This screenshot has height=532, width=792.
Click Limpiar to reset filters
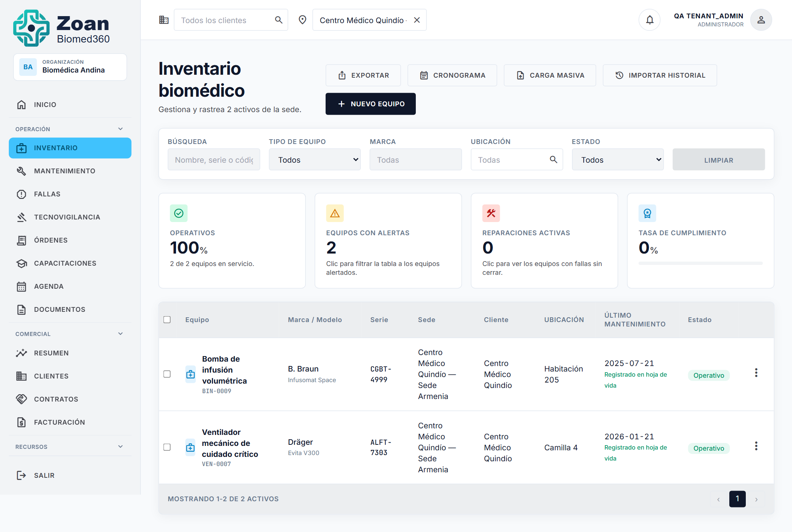[x=718, y=160]
